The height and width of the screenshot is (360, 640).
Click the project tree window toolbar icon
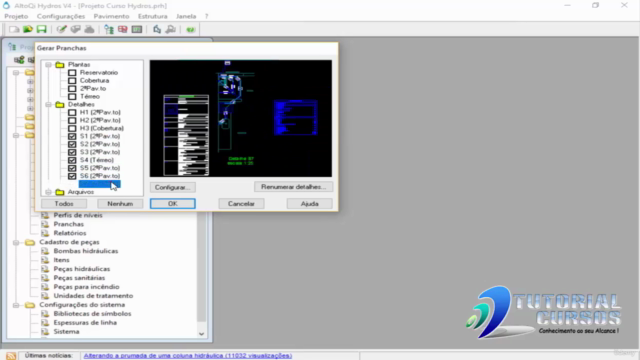point(109,29)
